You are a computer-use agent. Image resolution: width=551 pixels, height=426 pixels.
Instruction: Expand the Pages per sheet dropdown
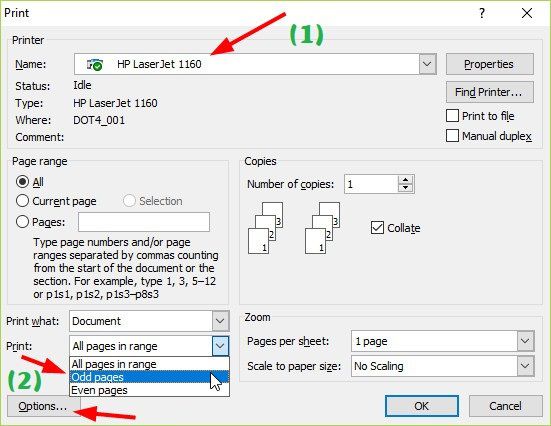[525, 341]
